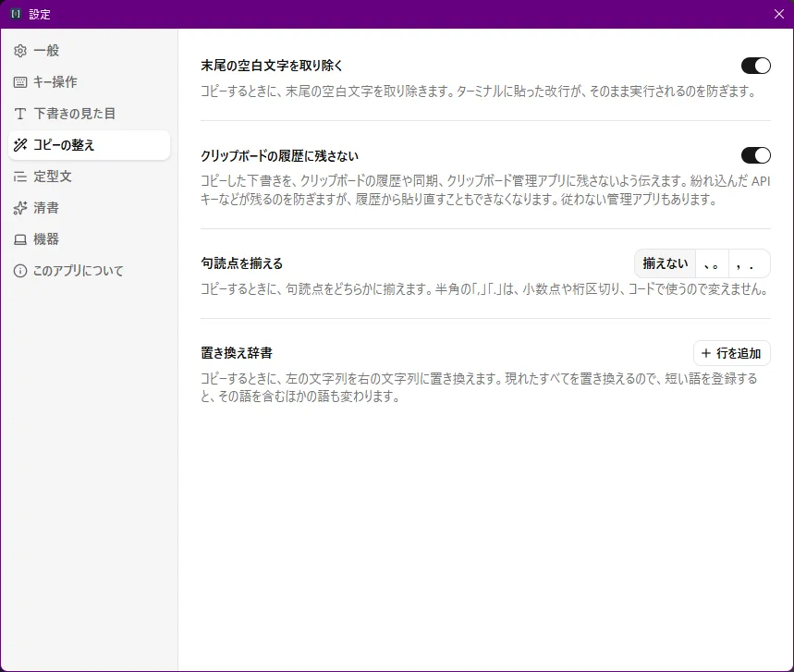
Task: Click the laptop icon beside 機器
Action: pos(20,239)
